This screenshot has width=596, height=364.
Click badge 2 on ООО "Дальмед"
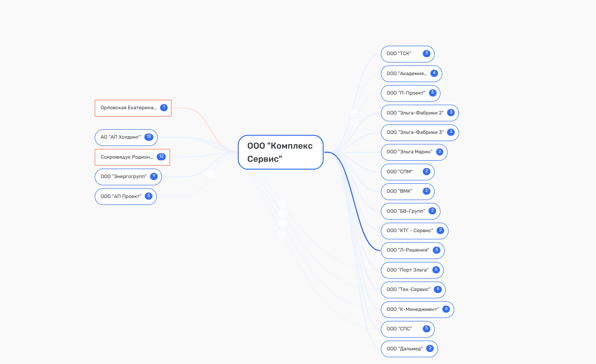pos(430,349)
